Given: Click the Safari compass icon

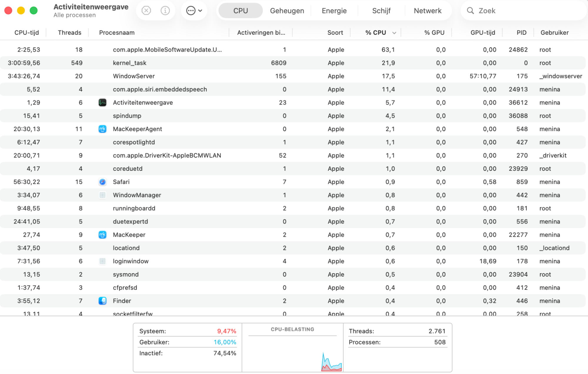Looking at the screenshot, I should pos(102,182).
